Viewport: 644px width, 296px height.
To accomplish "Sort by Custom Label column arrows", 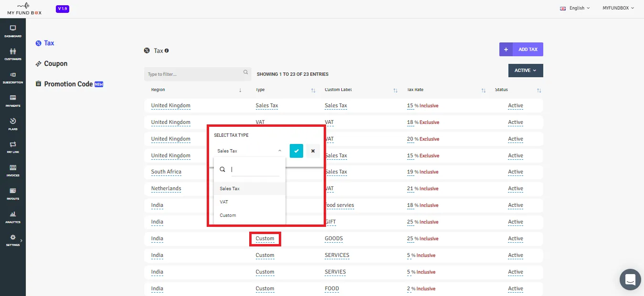I will click(395, 90).
